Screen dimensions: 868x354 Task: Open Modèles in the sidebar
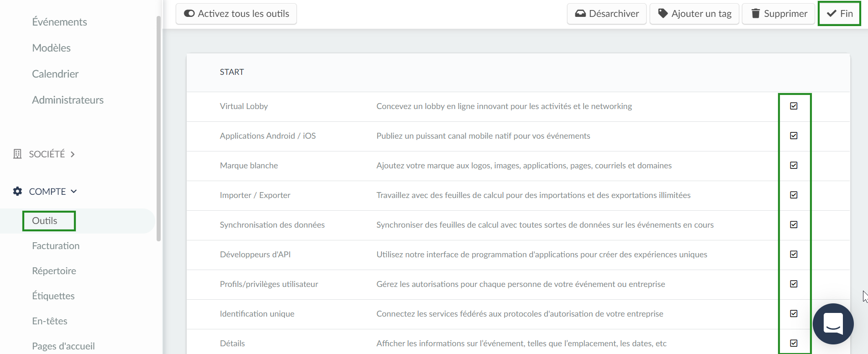(x=51, y=48)
